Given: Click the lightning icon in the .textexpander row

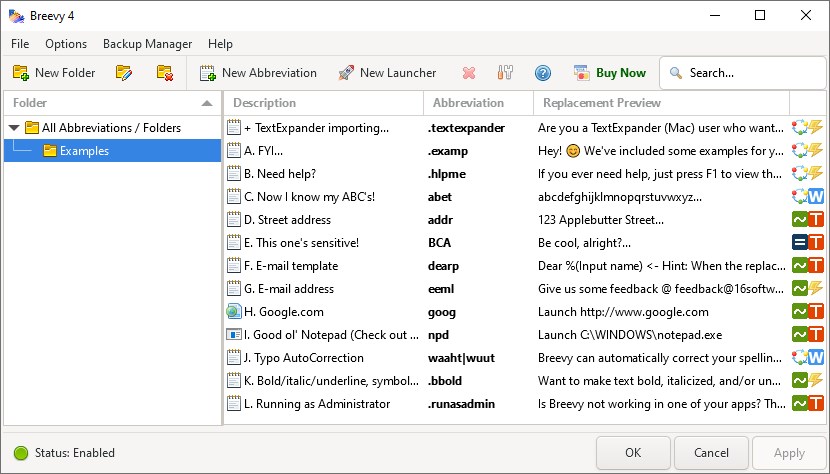Looking at the screenshot, I should (x=816, y=128).
